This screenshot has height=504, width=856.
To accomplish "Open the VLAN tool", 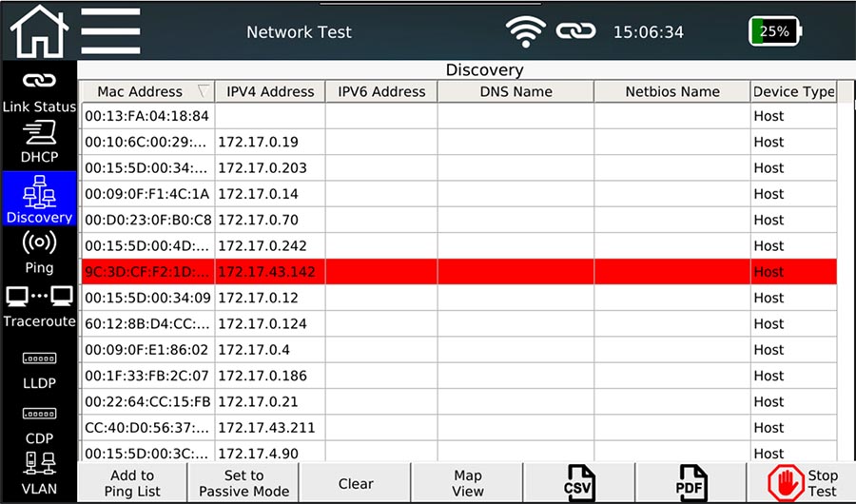I will click(39, 474).
